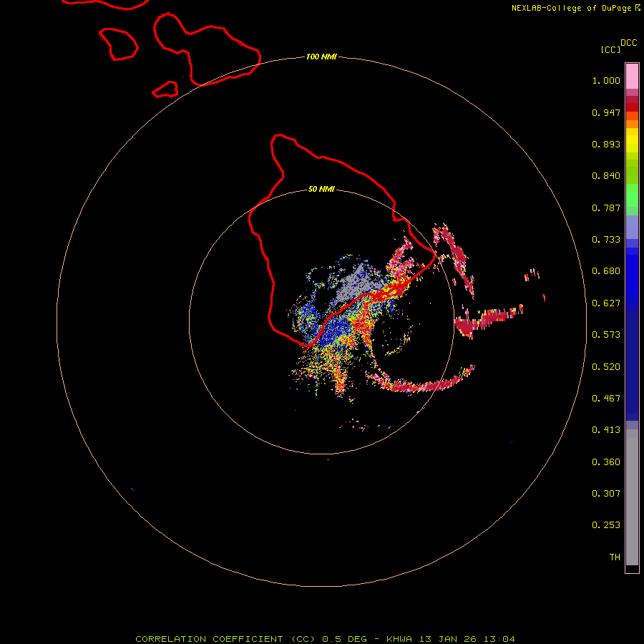Screen dimensions: 644x644
Task: Pick the light pink color bar segment
Action: click(632, 77)
